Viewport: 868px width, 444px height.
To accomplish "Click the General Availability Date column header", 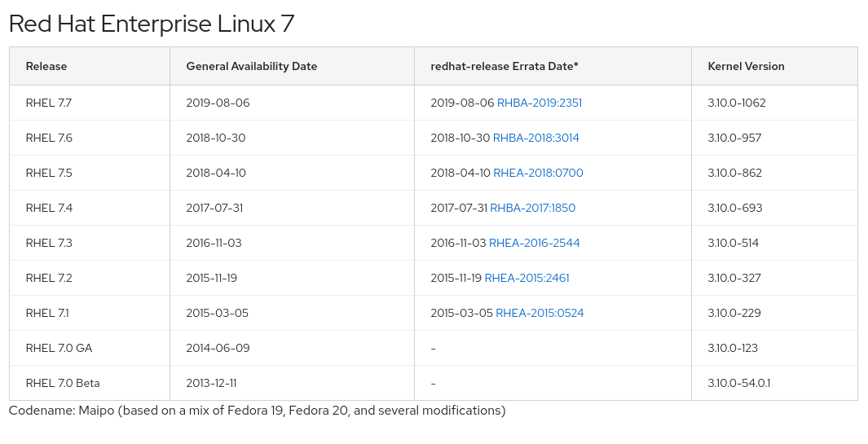I will (x=251, y=66).
